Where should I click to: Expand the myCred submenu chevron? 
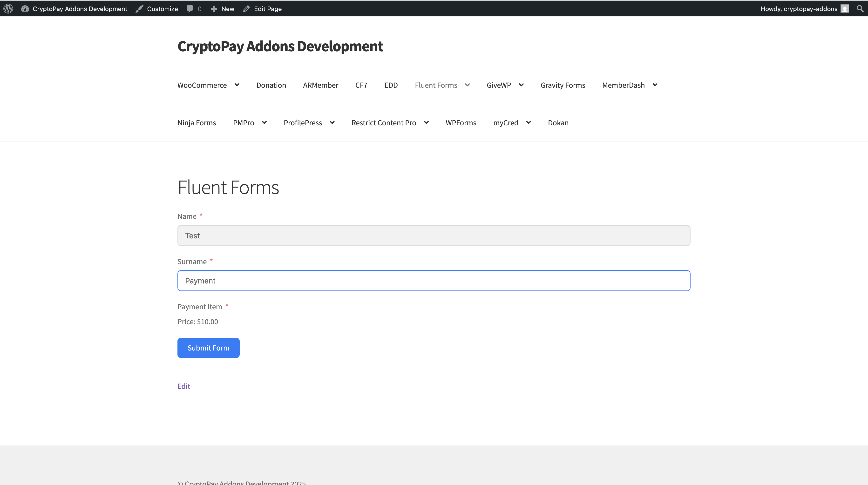[528, 123]
